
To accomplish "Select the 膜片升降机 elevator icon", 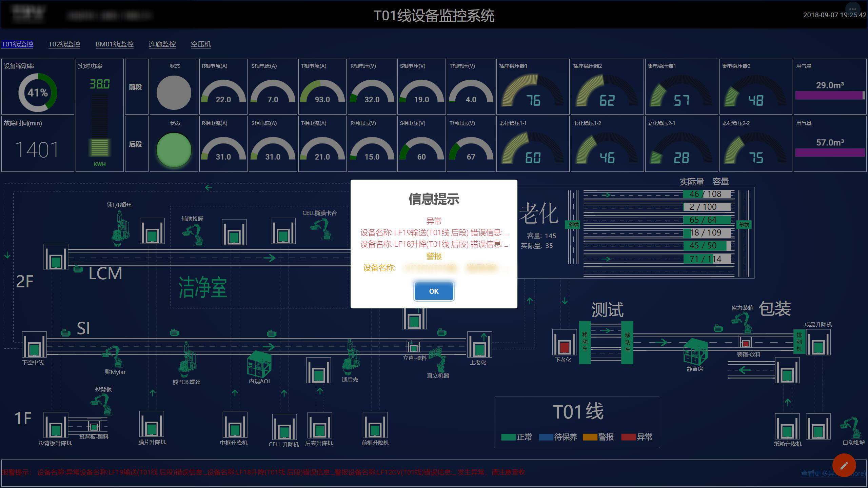I will (152, 424).
